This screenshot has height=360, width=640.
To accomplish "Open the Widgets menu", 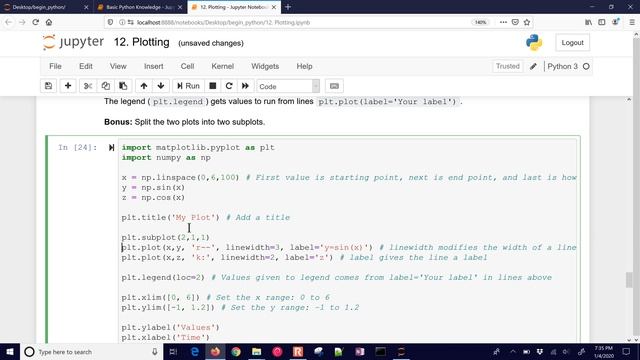I will pyautogui.click(x=265, y=66).
